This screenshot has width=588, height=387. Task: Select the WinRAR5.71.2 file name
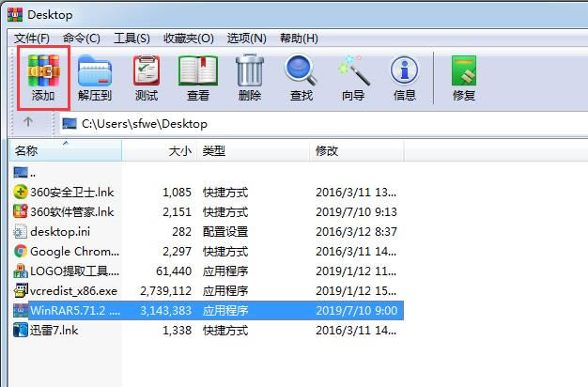[75, 311]
